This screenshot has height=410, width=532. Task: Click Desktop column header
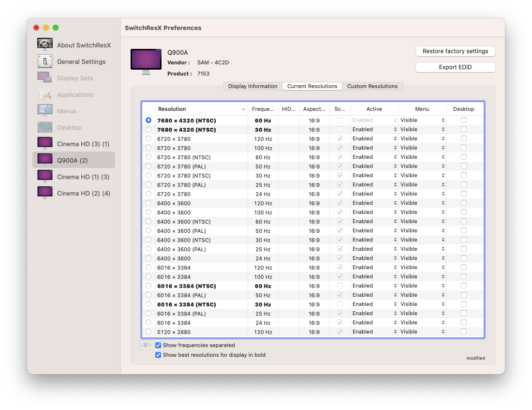[464, 109]
